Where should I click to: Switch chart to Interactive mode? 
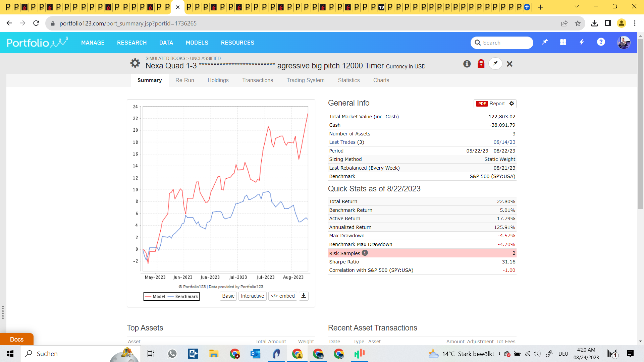[x=252, y=296]
